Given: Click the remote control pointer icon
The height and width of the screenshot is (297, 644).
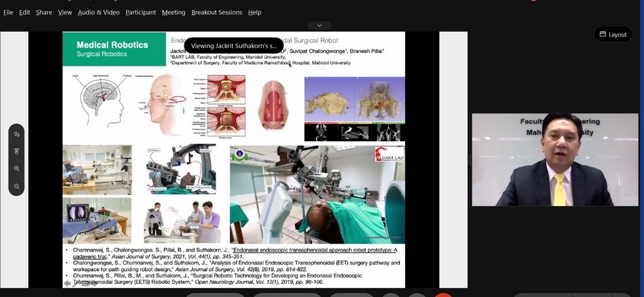Looking at the screenshot, I should click(16, 151).
